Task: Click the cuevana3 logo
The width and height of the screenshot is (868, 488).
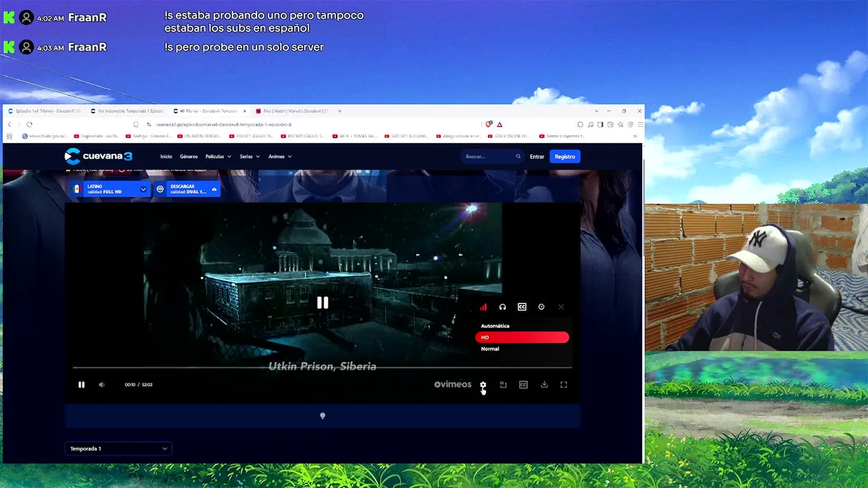Action: pos(98,156)
